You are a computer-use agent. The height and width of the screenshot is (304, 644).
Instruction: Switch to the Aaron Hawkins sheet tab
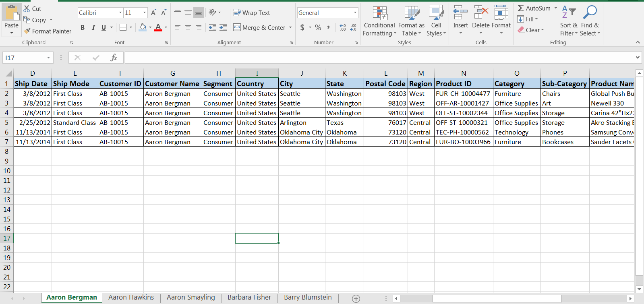tap(131, 298)
